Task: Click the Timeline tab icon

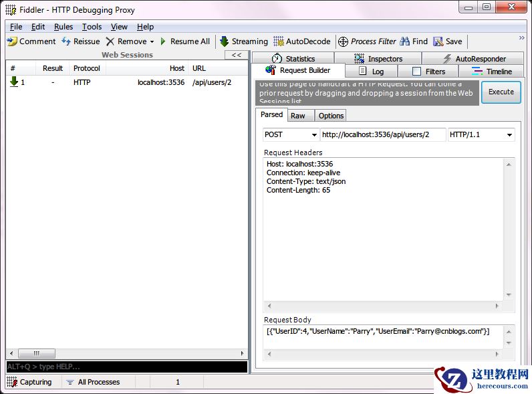Action: click(x=477, y=71)
